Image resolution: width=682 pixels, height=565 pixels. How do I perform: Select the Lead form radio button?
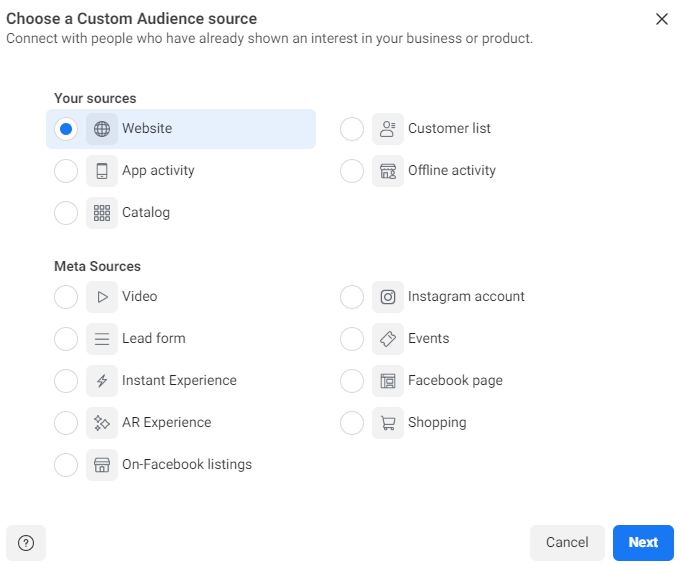(x=66, y=339)
